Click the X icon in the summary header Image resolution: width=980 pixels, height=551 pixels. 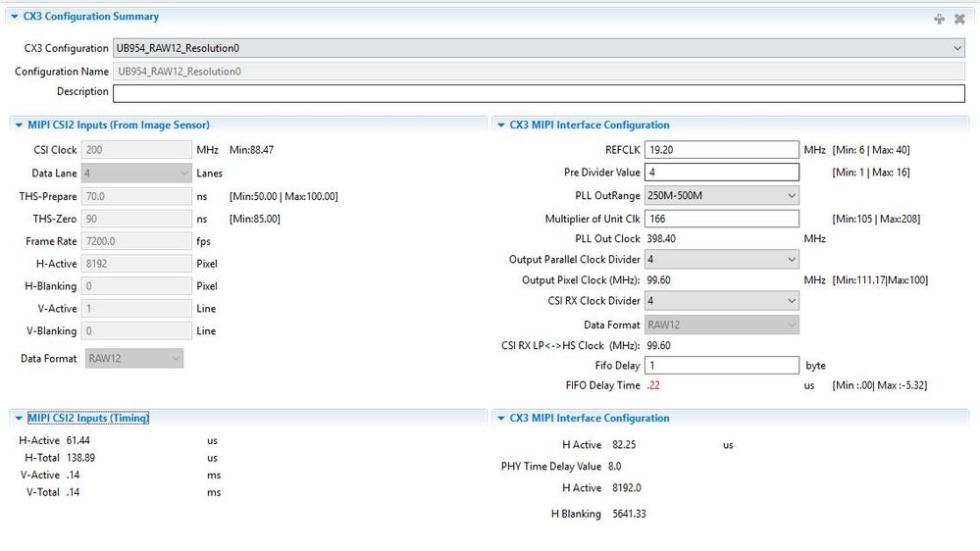point(959,19)
